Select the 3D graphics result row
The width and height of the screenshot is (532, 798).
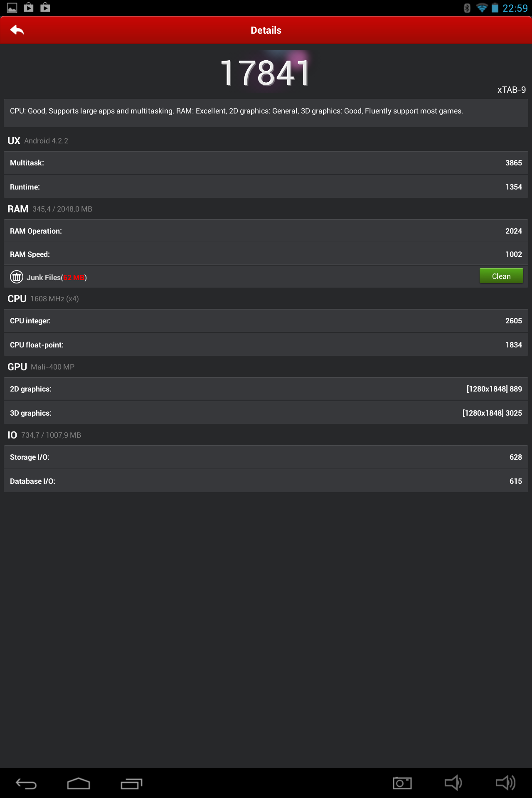point(266,413)
